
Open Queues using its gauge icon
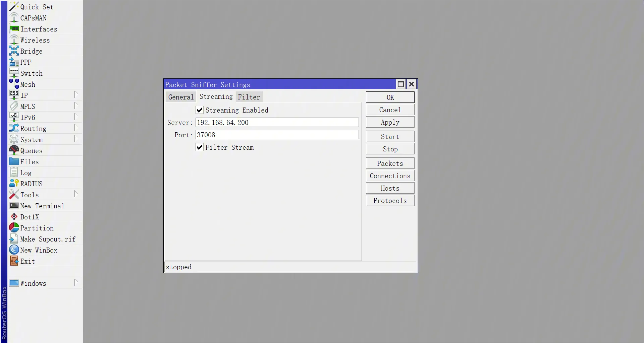pyautogui.click(x=14, y=150)
